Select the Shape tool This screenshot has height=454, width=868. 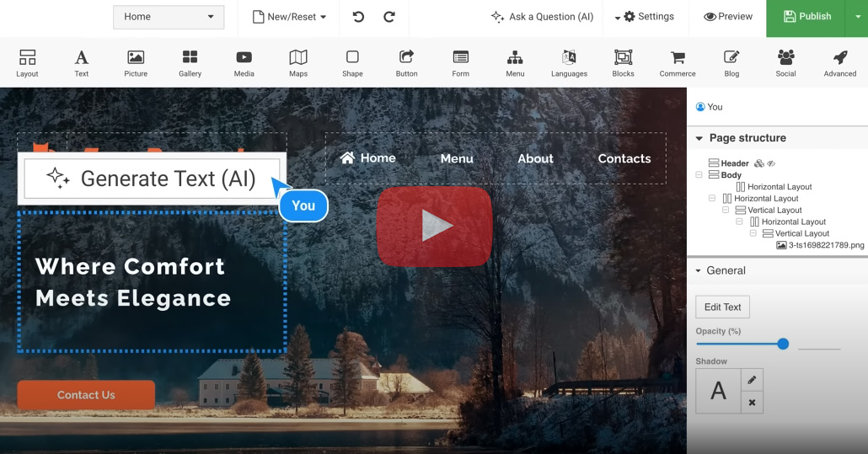click(352, 63)
